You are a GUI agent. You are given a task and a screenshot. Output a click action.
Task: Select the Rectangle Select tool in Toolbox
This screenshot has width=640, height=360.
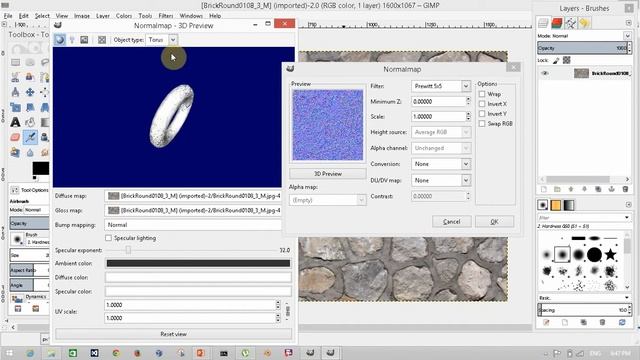(x=15, y=62)
